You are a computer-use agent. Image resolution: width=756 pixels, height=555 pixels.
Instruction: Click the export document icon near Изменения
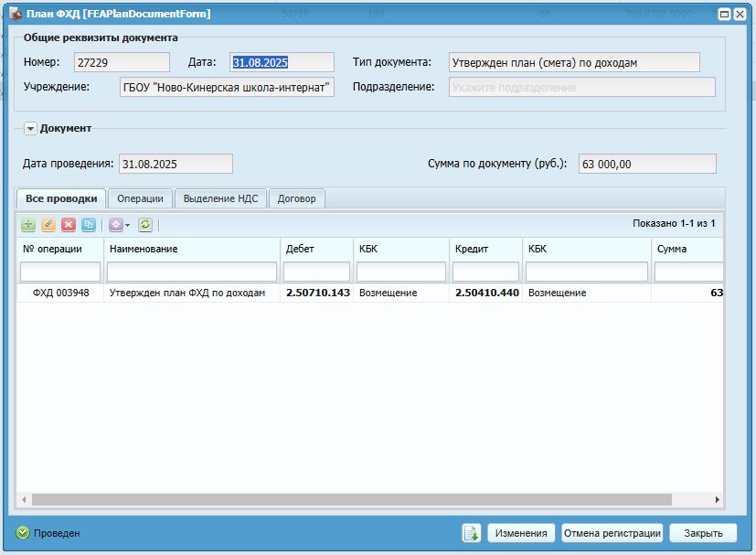(x=471, y=533)
